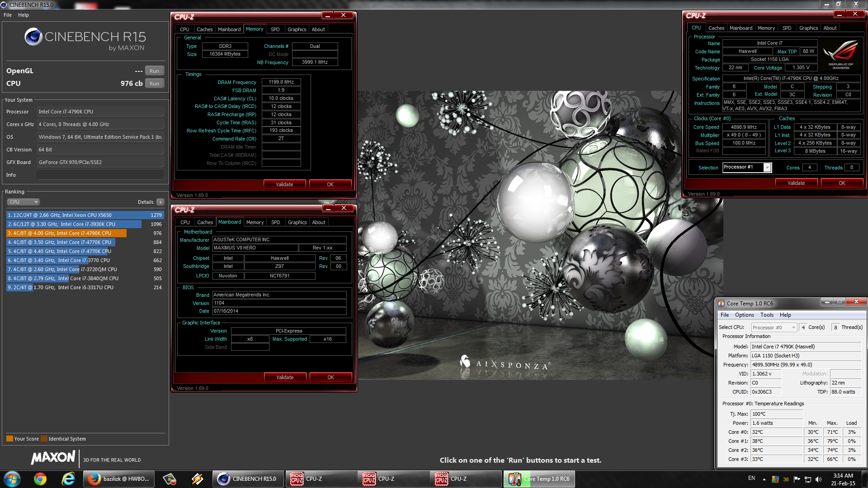Screen dimensions: 868x488
Task: Select highlighted ranking row i7-4790K 976
Action: (85, 233)
